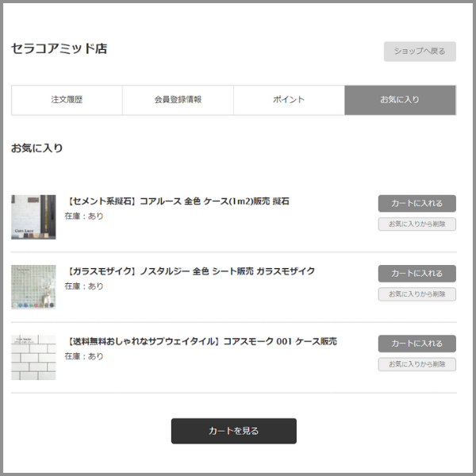
Task: Click the コアルース 全色 ケース product title
Action: point(177,202)
